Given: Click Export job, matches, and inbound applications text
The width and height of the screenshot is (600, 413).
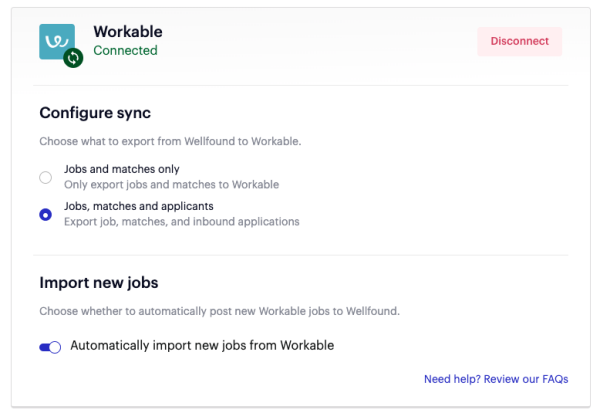Looking at the screenshot, I should 182,222.
